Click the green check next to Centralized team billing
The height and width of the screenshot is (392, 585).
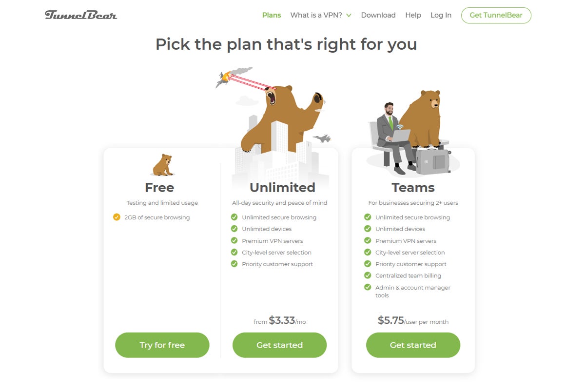click(368, 275)
